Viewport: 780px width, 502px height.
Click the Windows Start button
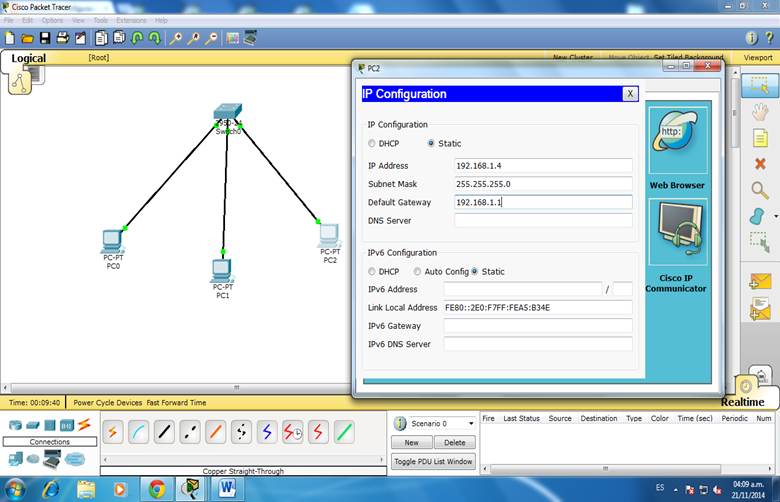[15, 490]
